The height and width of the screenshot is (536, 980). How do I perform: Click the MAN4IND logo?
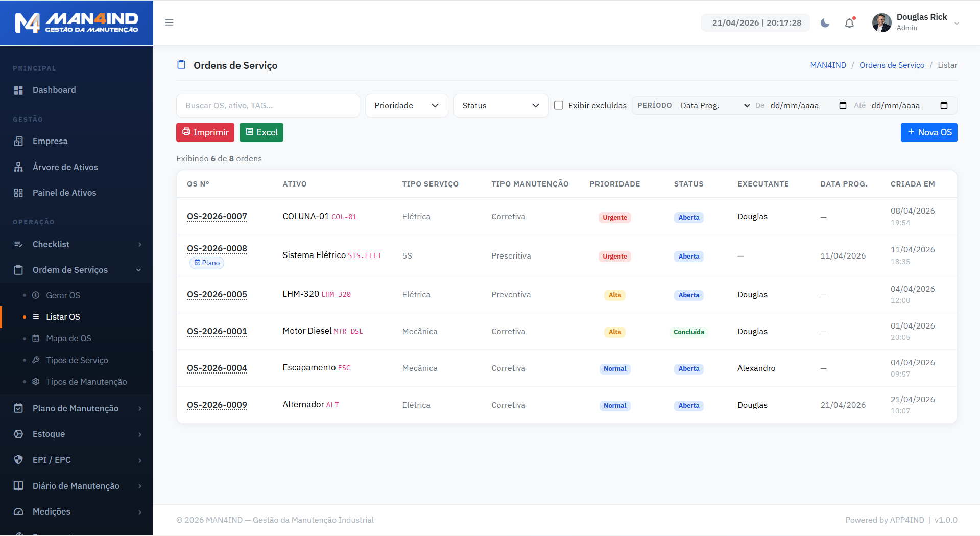pyautogui.click(x=77, y=23)
